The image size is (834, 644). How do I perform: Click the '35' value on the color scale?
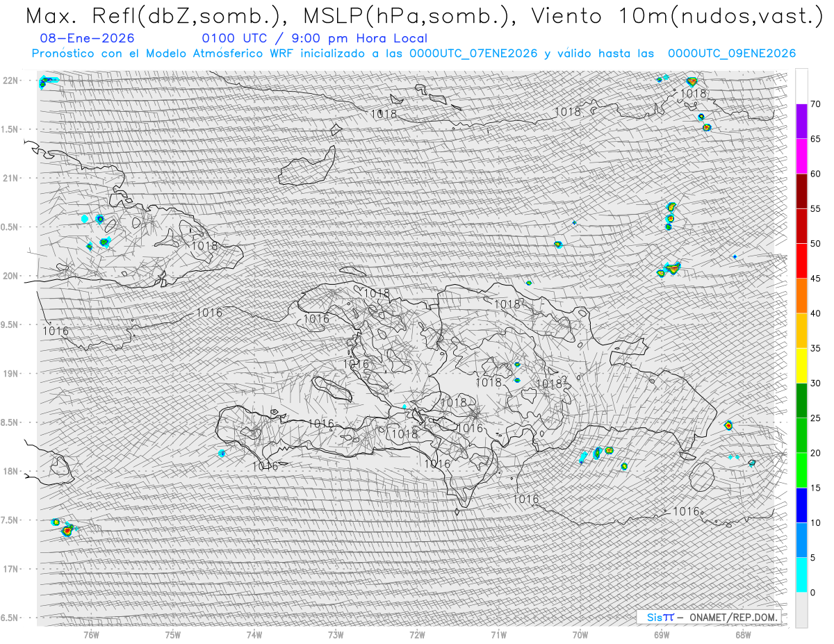[x=816, y=349]
